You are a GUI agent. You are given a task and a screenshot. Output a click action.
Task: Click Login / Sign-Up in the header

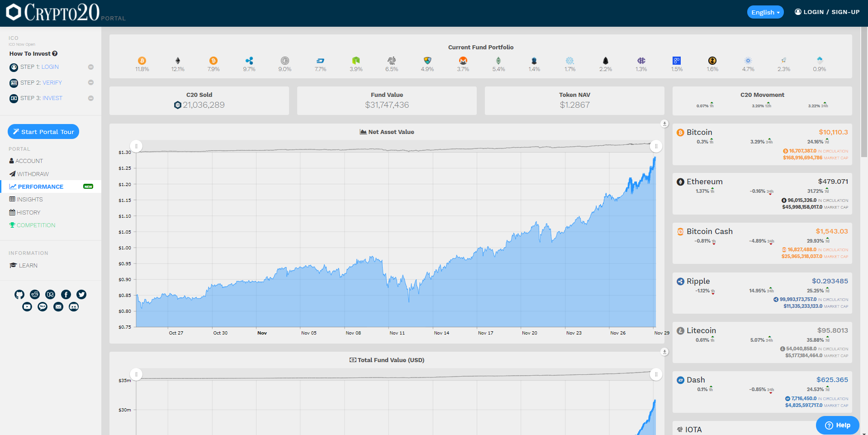click(x=827, y=12)
